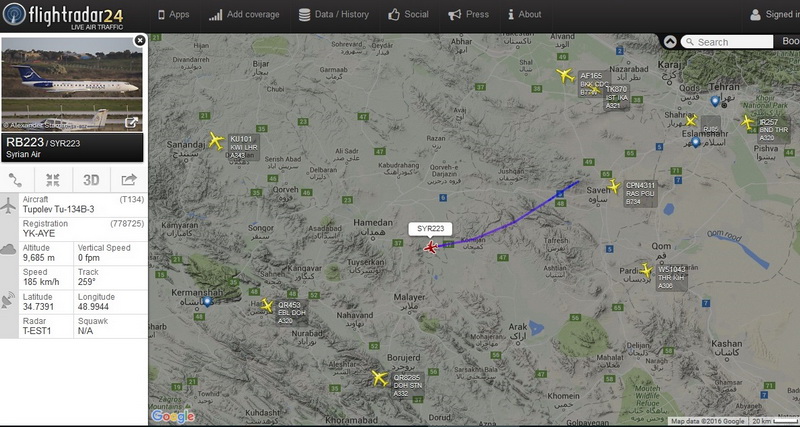Click the center-on-aircraft arrows icon
This screenshot has height=427, width=800.
[53, 180]
